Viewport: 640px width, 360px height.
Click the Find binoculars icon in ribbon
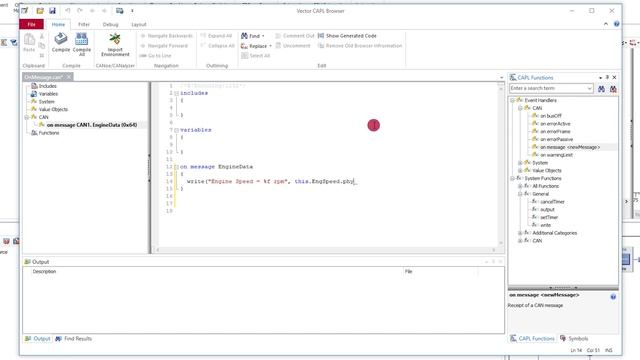pyautogui.click(x=244, y=36)
